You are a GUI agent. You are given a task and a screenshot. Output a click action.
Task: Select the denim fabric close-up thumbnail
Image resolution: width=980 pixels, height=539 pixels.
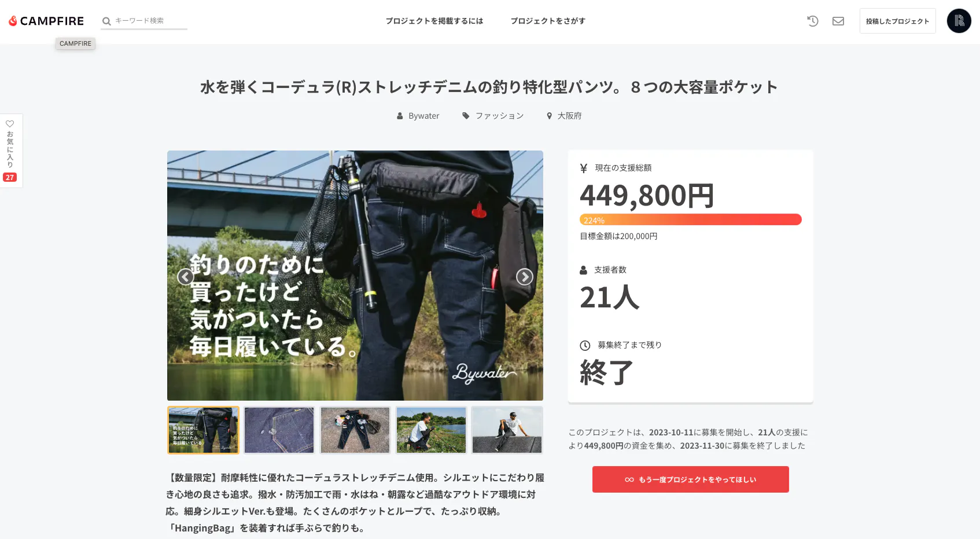[x=279, y=430]
